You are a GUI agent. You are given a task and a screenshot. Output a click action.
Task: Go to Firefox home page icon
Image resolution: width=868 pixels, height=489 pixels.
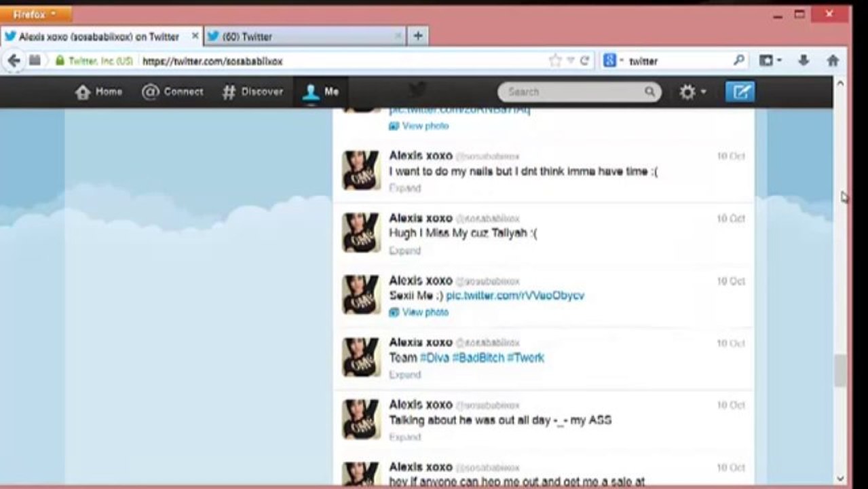point(833,60)
